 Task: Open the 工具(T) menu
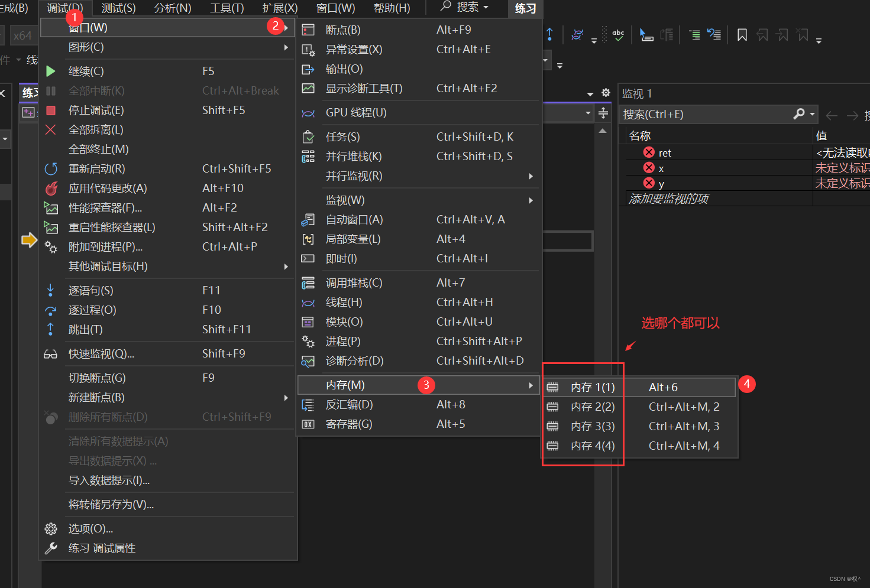click(227, 8)
